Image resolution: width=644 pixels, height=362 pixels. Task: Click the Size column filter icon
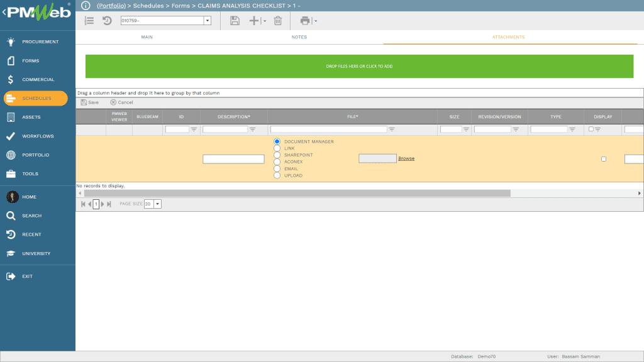(466, 129)
